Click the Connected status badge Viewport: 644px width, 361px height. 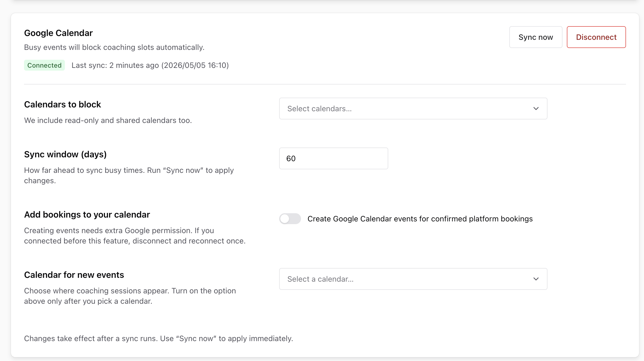[x=44, y=65]
